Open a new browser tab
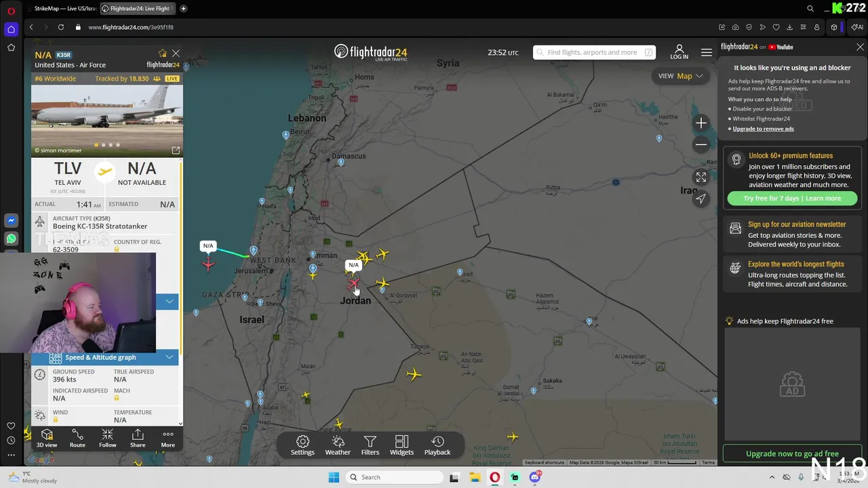 pos(183,9)
